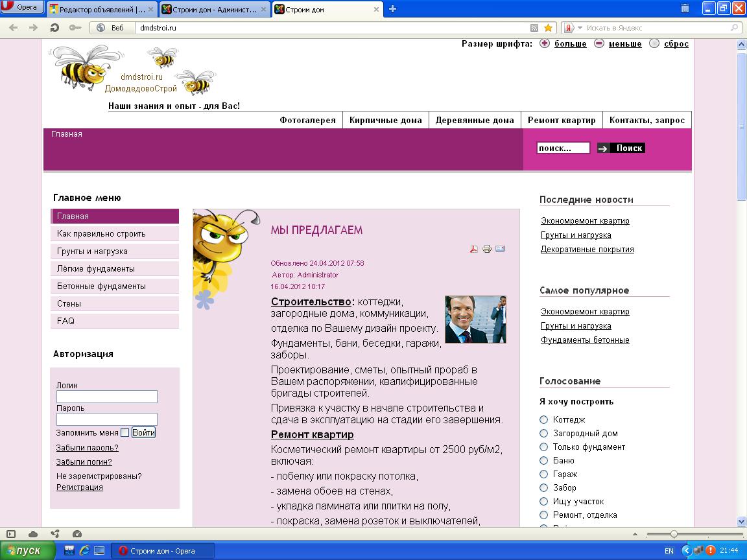Click the bookmark star icon in address bar
The image size is (747, 560).
click(x=548, y=28)
